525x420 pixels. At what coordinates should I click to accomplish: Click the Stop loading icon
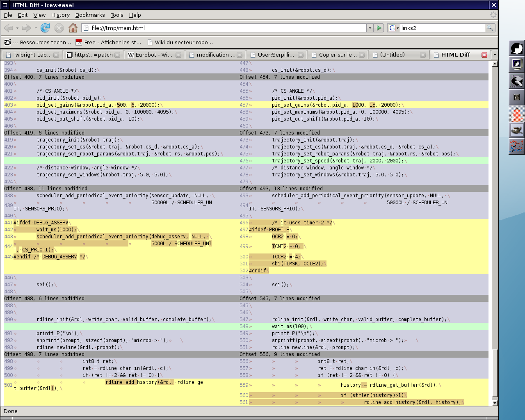(x=59, y=28)
